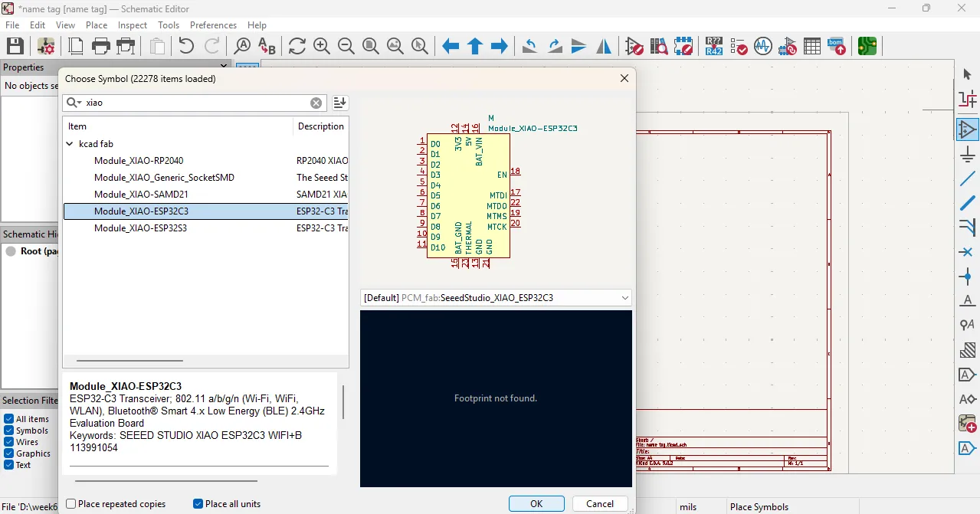Open the symbol sort options dropdown
The height and width of the screenshot is (514, 980).
[339, 103]
